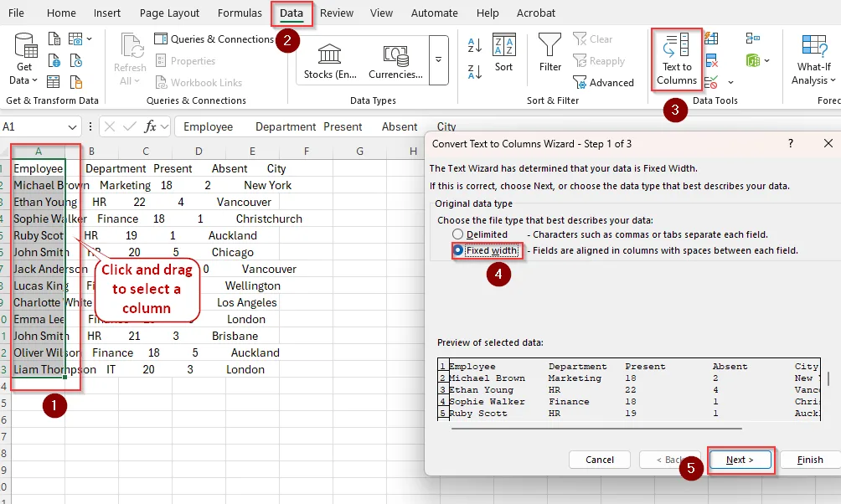Click the preview vertical scrollbar
Viewport: 841px width, 504px height.
828,378
